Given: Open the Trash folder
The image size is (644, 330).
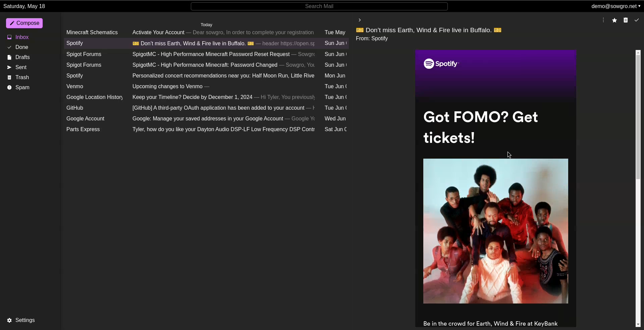Looking at the screenshot, I should click(22, 77).
